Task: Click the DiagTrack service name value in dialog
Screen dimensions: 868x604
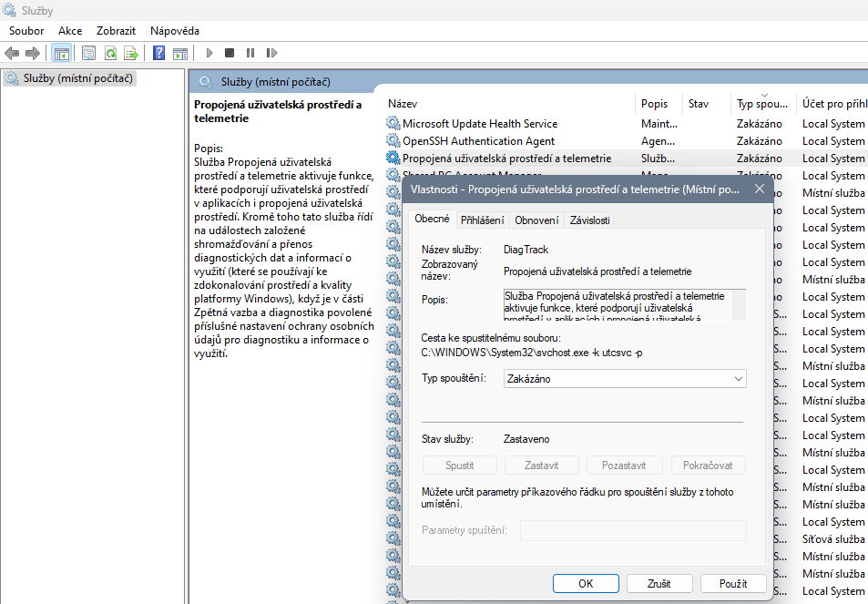Action: 526,249
